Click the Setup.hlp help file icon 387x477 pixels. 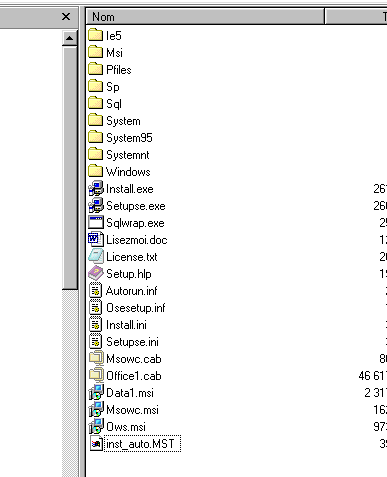(x=96, y=274)
